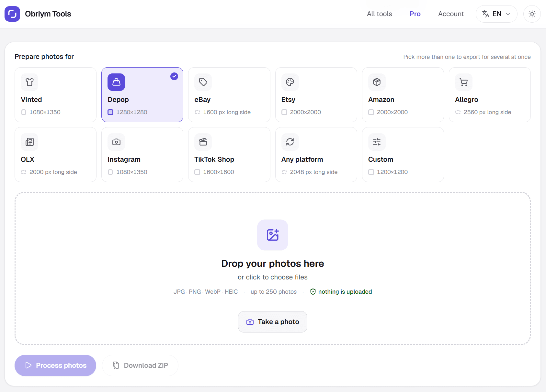Click the Any platform refresh icon
The width and height of the screenshot is (546, 392).
(x=290, y=142)
